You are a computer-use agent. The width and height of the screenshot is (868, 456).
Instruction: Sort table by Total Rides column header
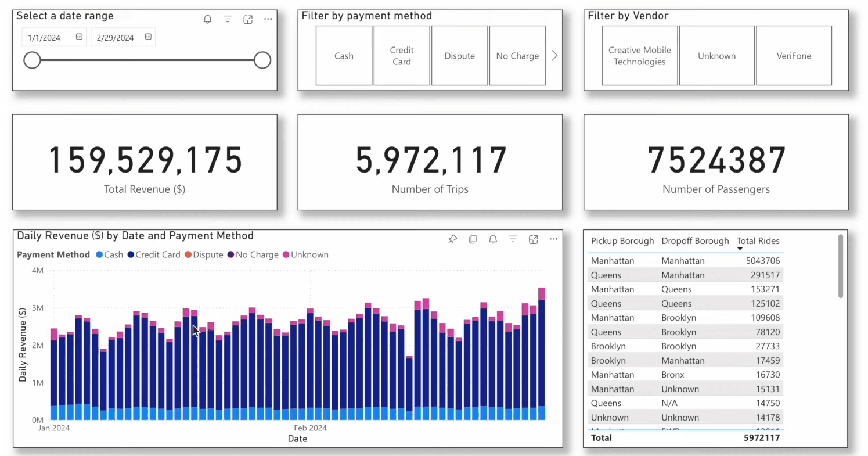758,240
